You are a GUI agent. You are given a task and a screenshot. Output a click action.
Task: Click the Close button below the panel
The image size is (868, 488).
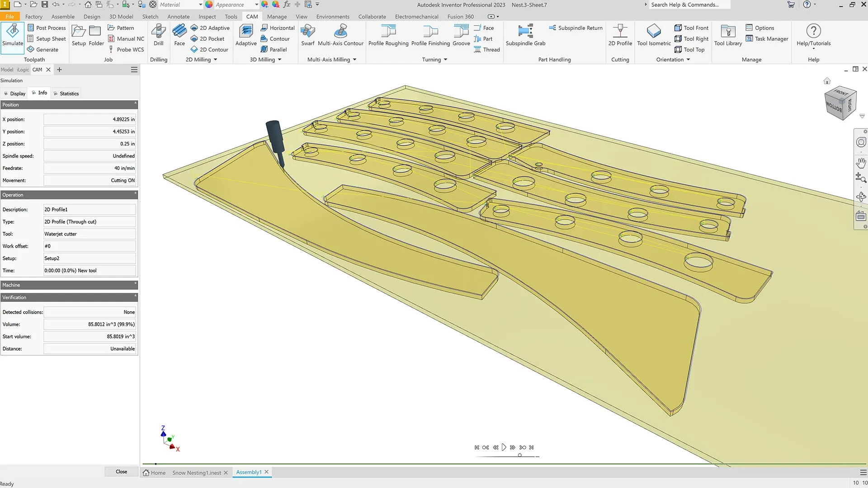(x=121, y=471)
